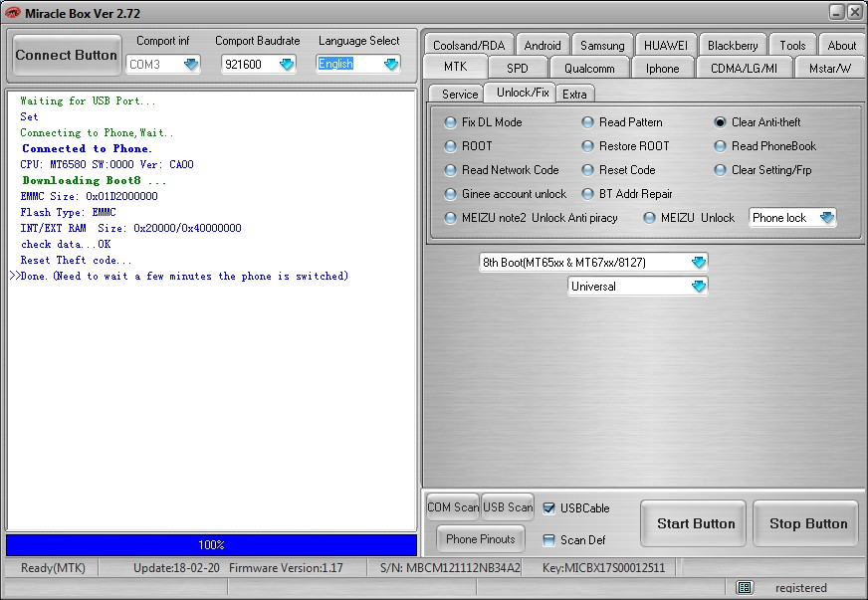The height and width of the screenshot is (600, 868).
Task: Open the About tab
Action: [841, 46]
